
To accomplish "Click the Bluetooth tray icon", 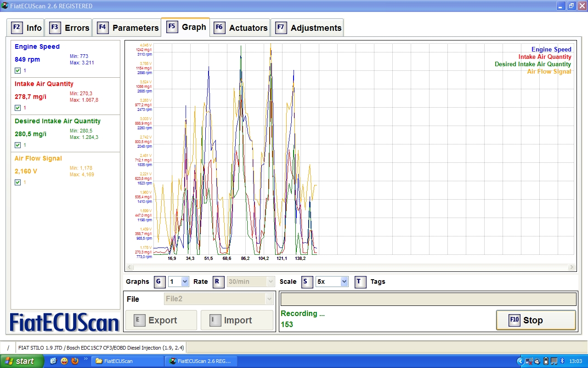I will coord(562,361).
